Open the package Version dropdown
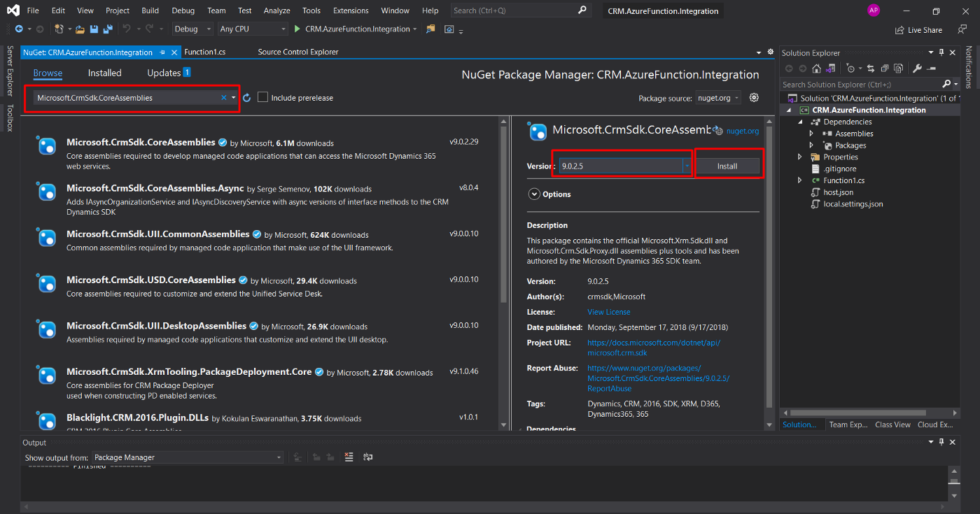980x514 pixels. [x=687, y=166]
